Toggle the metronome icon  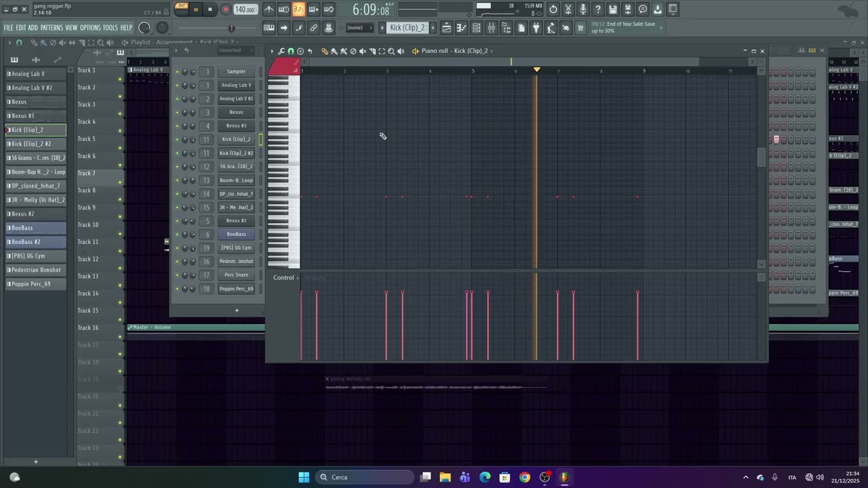point(269,9)
